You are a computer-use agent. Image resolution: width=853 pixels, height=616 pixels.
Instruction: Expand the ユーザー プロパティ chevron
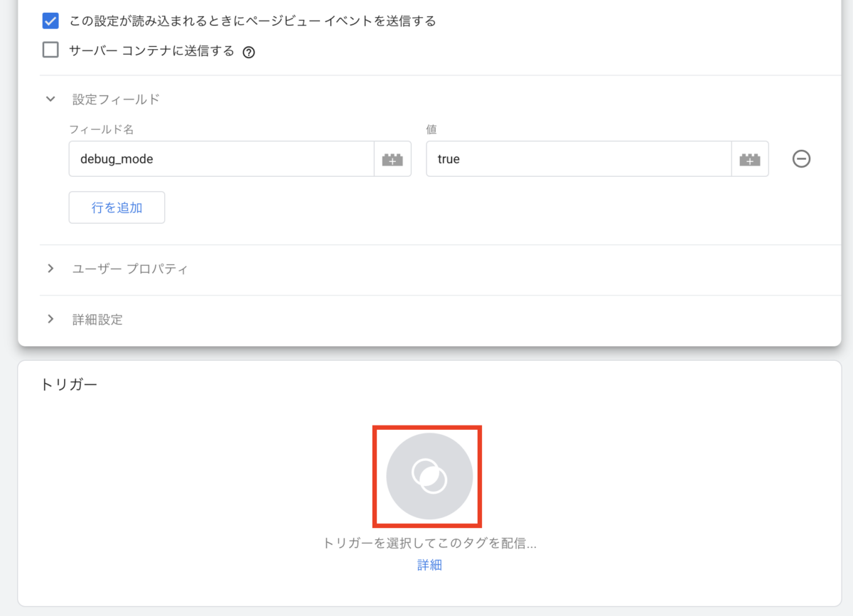click(x=50, y=269)
